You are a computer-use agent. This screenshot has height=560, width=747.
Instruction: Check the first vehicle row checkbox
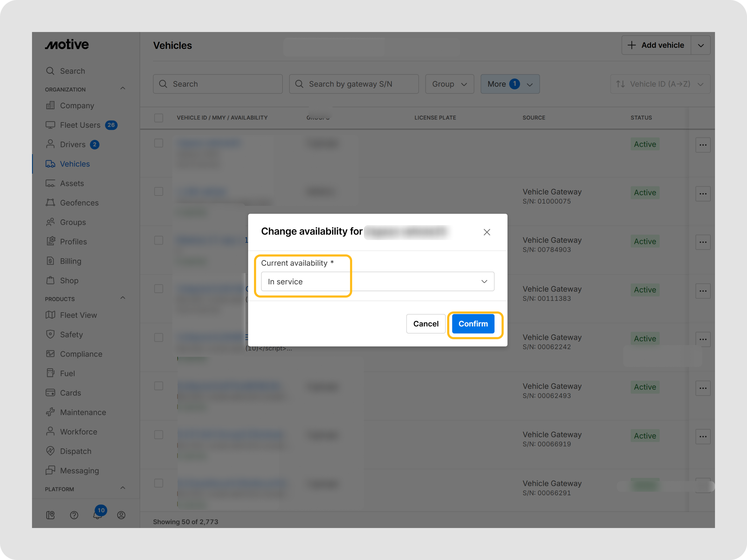(x=159, y=143)
